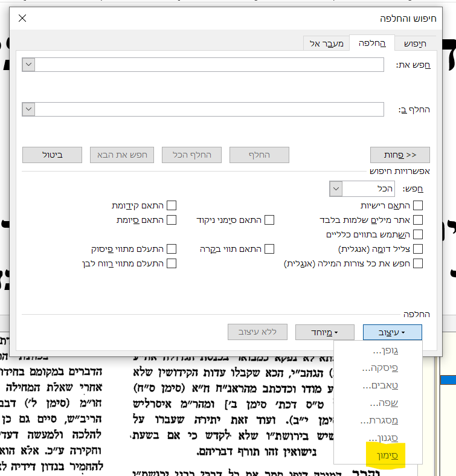The width and height of the screenshot is (456, 476).
Task: Toggle השתמש בתווים כלליים checkbox
Action: point(418,234)
